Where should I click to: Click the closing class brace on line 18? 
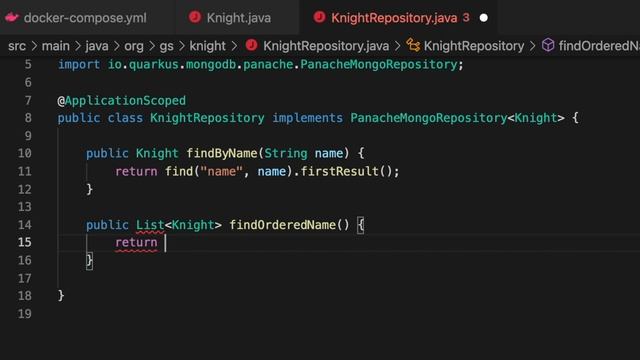pos(61,296)
